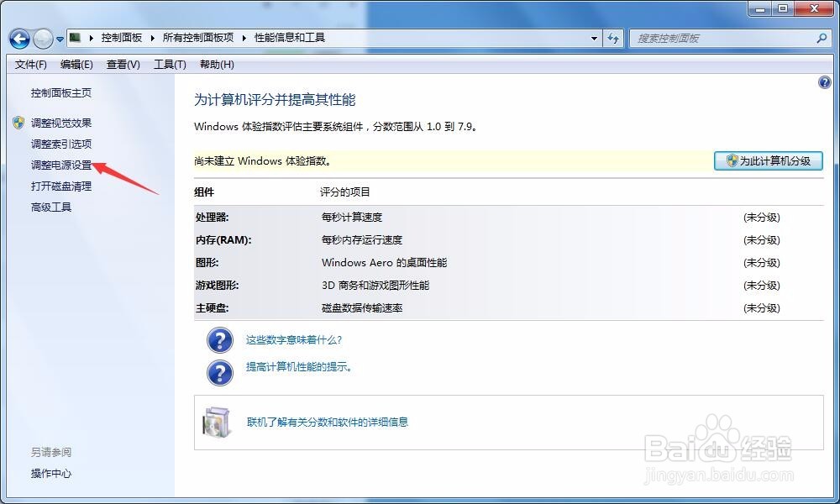Expand the arrow after 所有控制面板项 breadcrumb

(x=244, y=38)
